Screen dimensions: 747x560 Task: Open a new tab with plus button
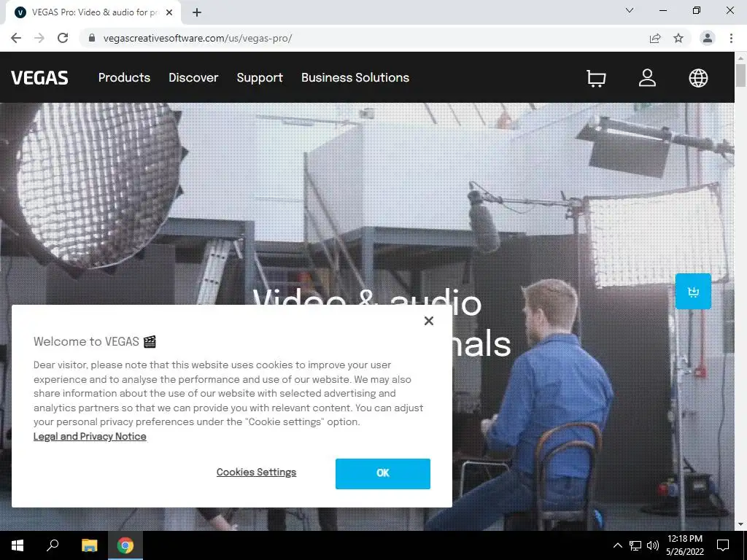(x=197, y=12)
